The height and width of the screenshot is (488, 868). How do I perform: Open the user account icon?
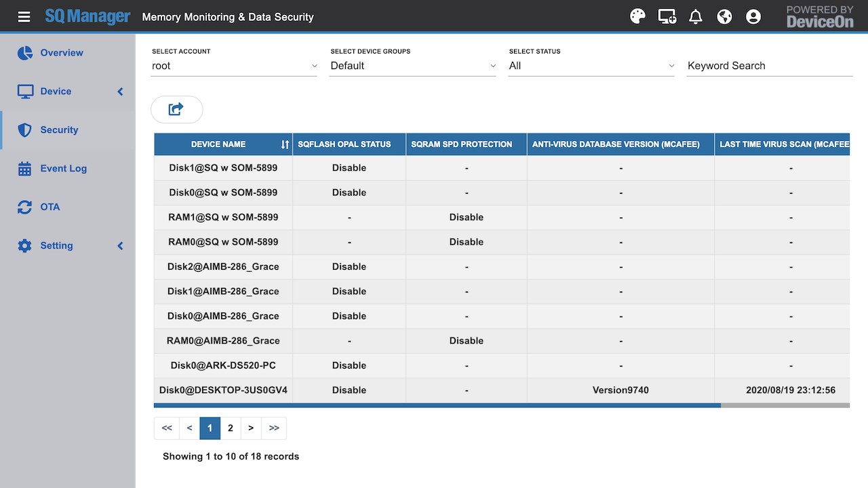click(753, 16)
